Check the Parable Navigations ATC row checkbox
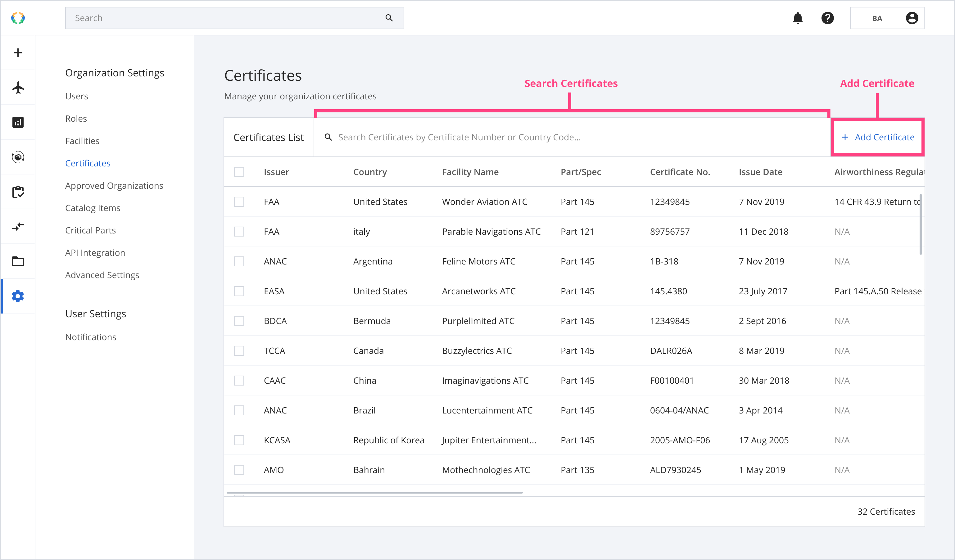This screenshot has width=955, height=560. (x=239, y=232)
